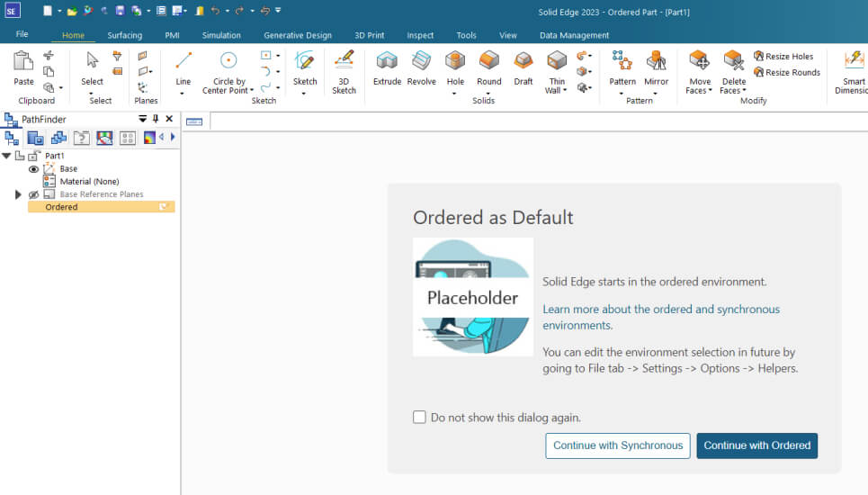Select the Ordered item in PathFinder
The height and width of the screenshot is (495, 868).
62,207
